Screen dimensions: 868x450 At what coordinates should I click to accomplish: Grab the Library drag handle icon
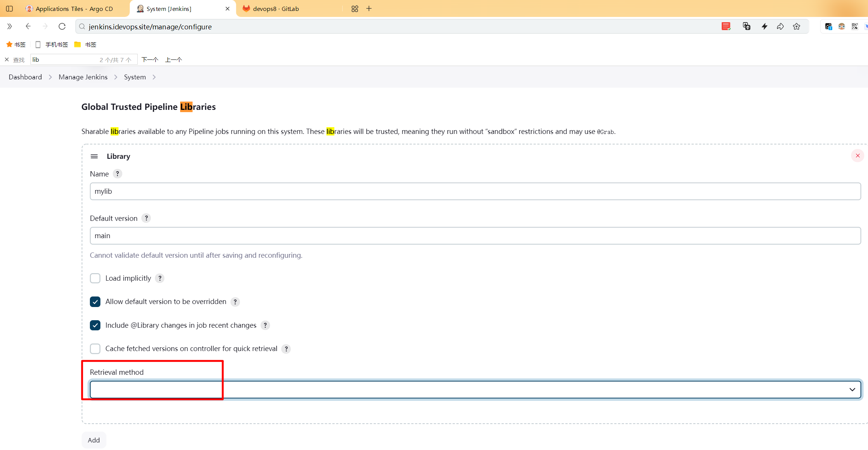point(94,156)
